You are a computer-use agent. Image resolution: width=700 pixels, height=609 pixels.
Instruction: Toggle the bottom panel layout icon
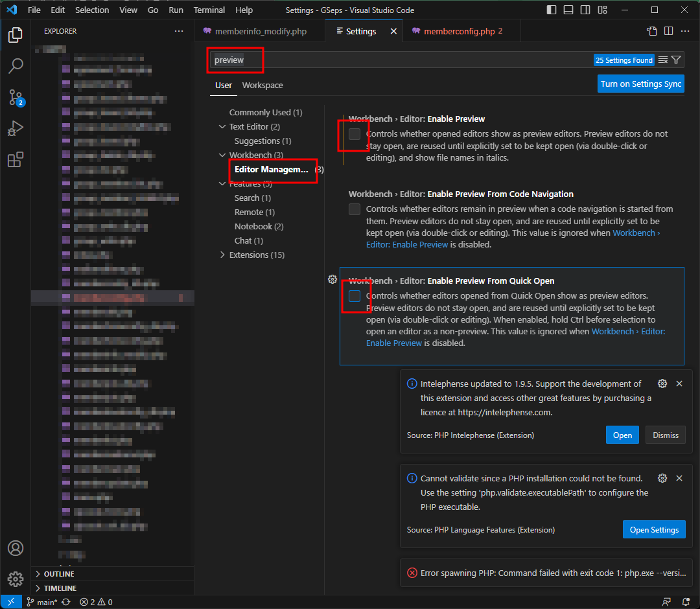coord(568,10)
